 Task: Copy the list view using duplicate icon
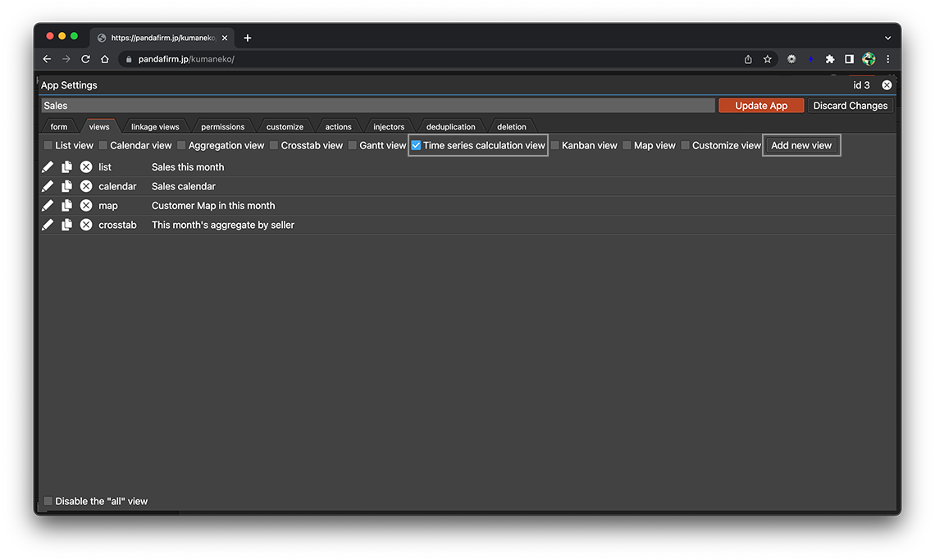click(x=66, y=166)
